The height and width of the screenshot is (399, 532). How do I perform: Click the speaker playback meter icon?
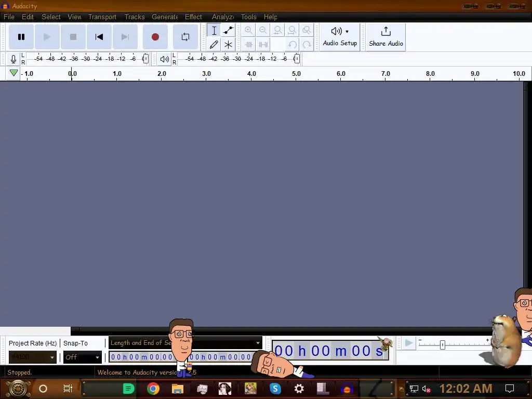click(x=165, y=59)
